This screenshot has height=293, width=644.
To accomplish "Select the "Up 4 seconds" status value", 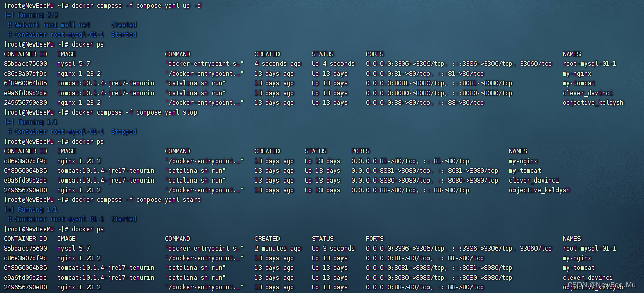I will coord(333,64).
